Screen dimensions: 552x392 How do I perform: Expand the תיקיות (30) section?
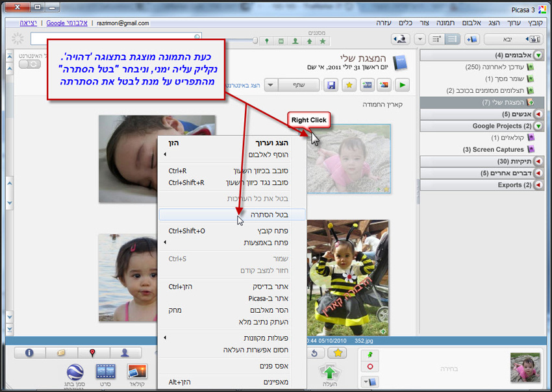(x=538, y=162)
